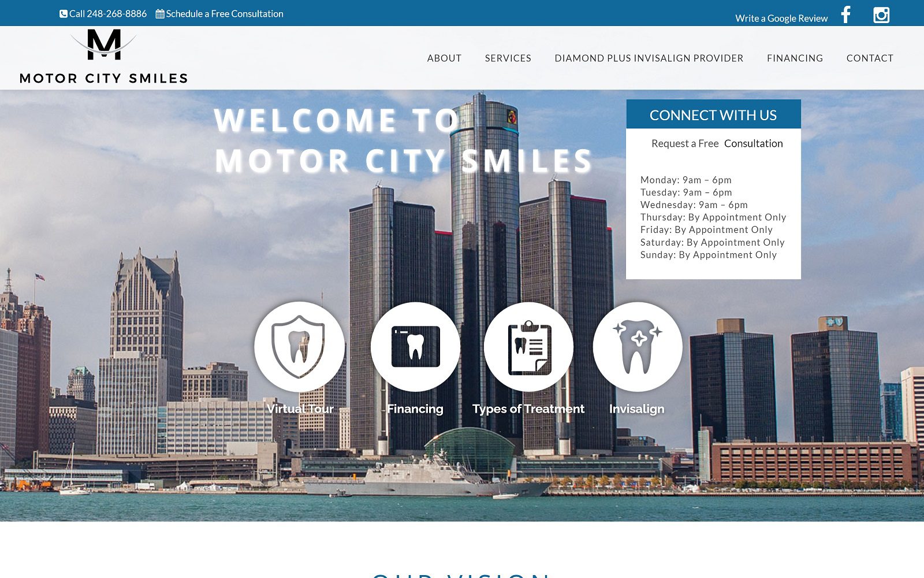Click the Types of Treatment clipboard icon

click(x=528, y=347)
